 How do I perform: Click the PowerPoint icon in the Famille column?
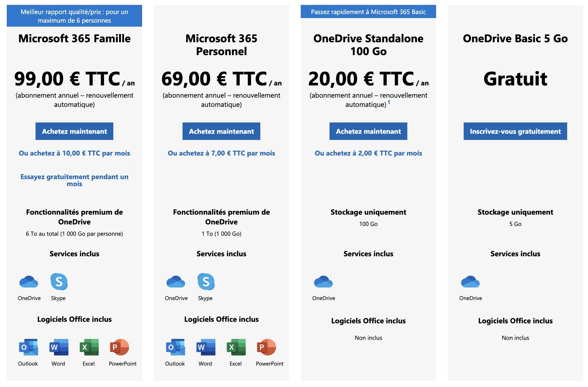tap(119, 347)
